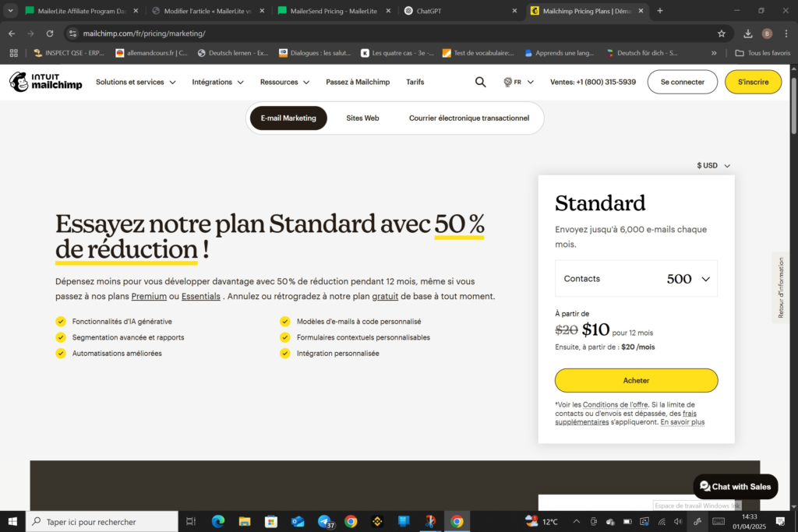Open the volume control in system tray
798x532 pixels.
678,521
